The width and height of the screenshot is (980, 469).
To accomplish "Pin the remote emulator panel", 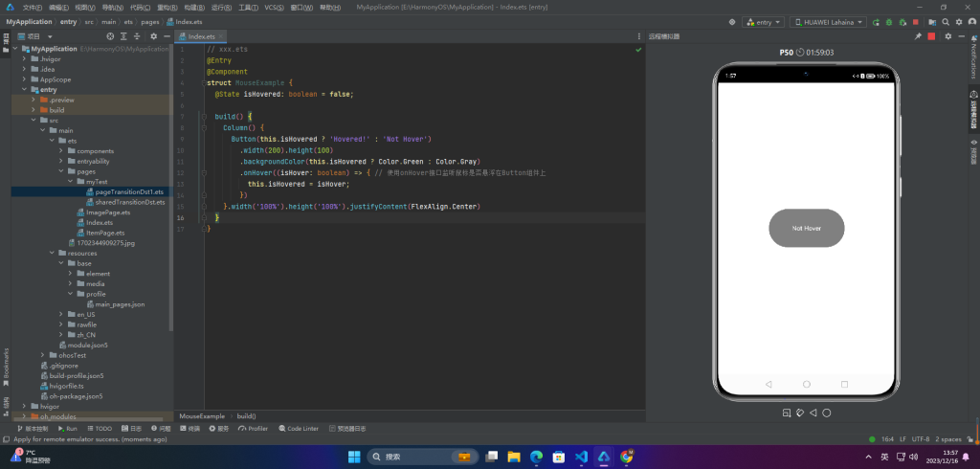I will [918, 36].
